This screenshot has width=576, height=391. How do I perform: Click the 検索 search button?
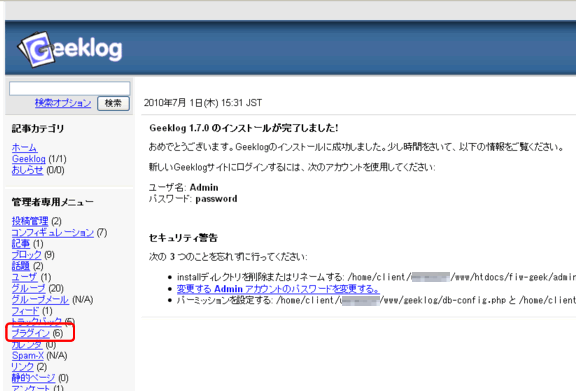[x=113, y=103]
